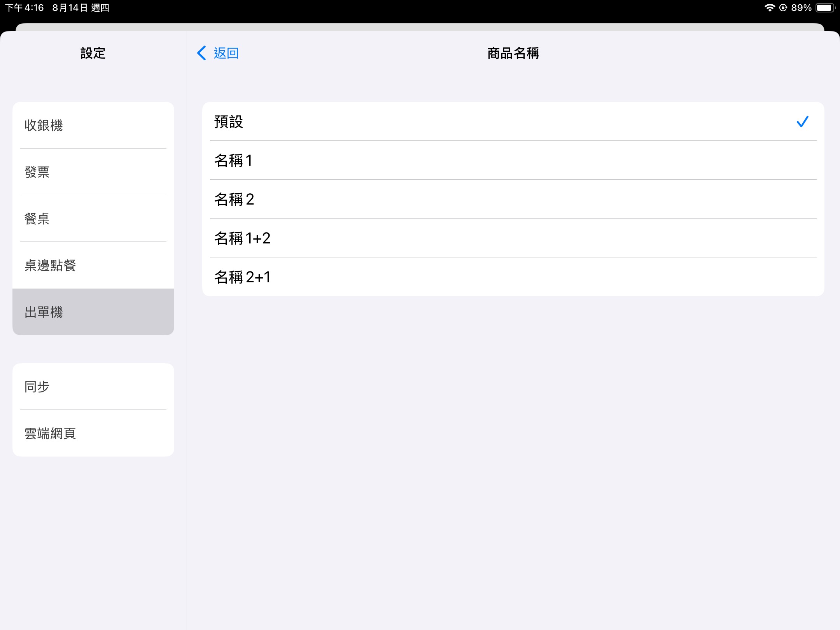Open 收銀機 settings in sidebar
This screenshot has width=840, height=630.
point(93,125)
